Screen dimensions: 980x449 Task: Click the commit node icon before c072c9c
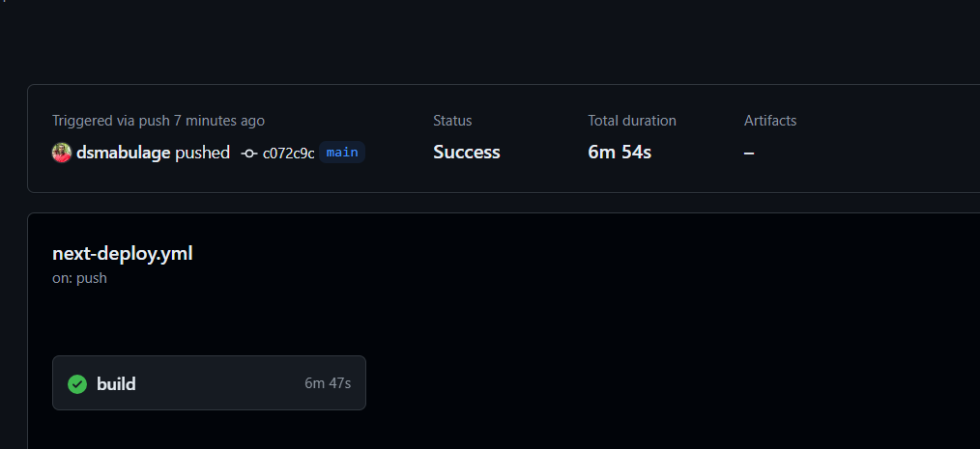[249, 153]
